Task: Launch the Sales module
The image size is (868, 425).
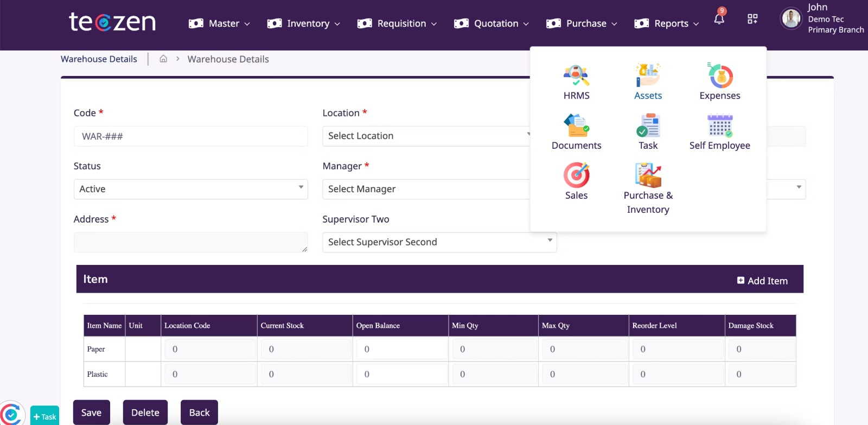Action: coord(576,176)
